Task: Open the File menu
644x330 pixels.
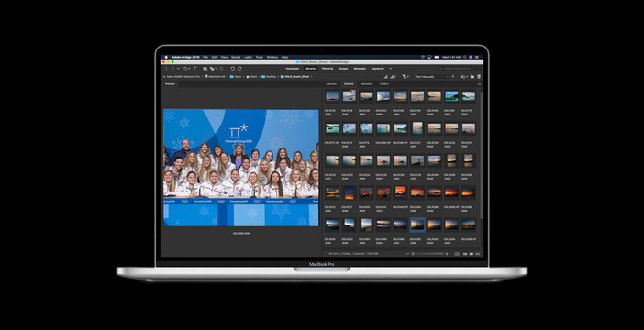Action: point(205,57)
